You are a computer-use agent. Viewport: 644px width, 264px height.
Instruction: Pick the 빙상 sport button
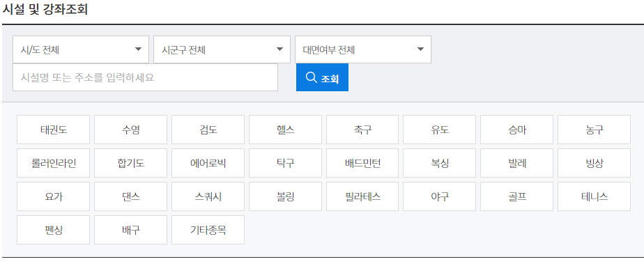[x=595, y=163]
